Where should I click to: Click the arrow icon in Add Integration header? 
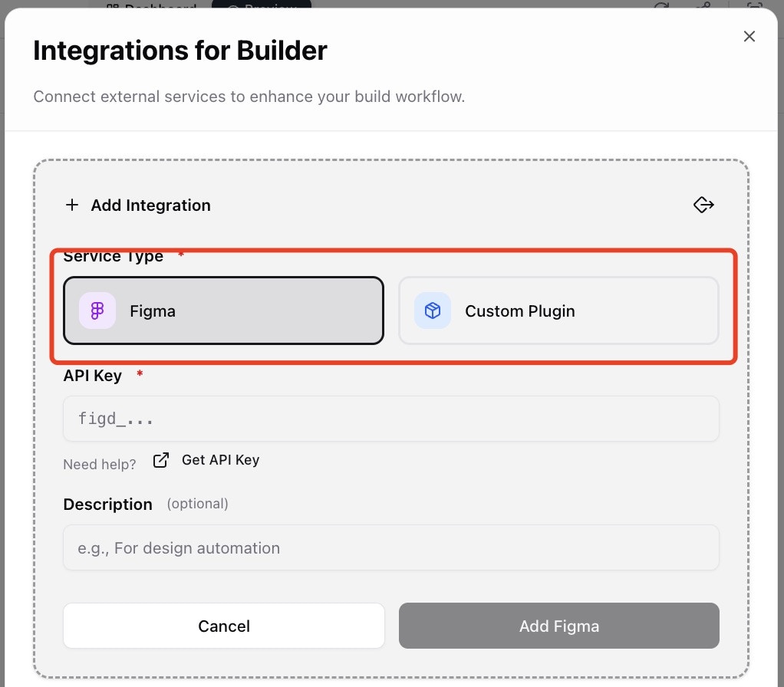[x=703, y=205]
